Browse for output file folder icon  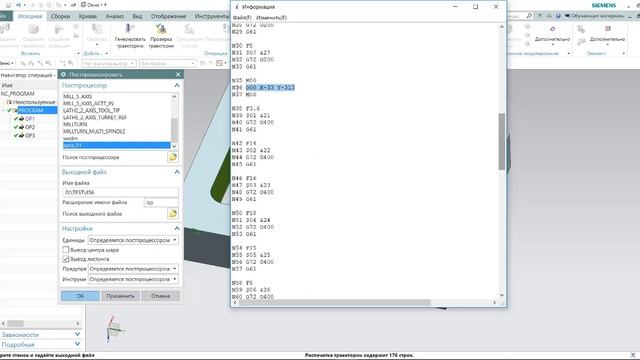(173, 213)
